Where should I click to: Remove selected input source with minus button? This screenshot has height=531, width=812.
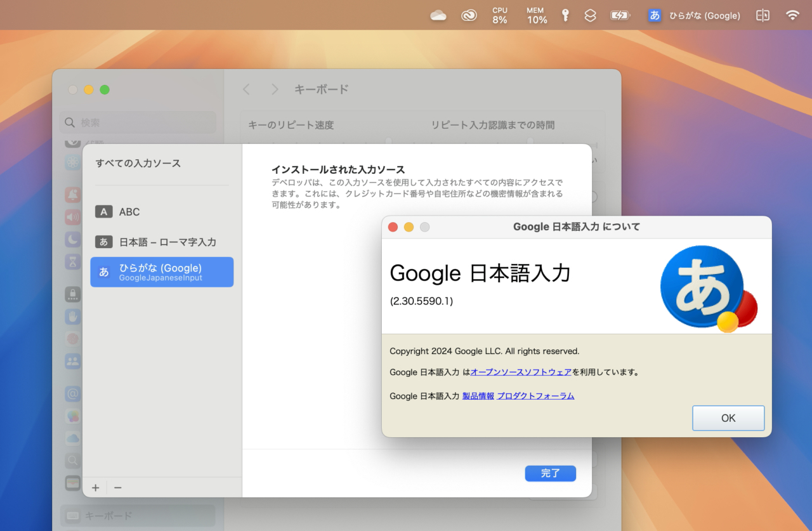[117, 488]
